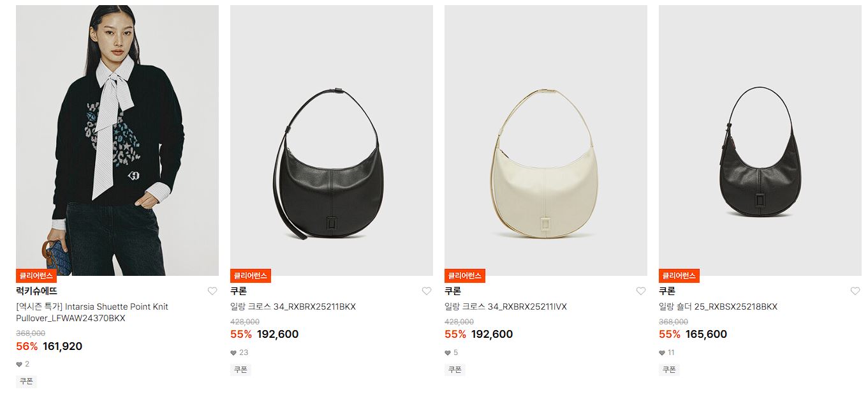Click the small heart icon showing 5 likes

448,352
